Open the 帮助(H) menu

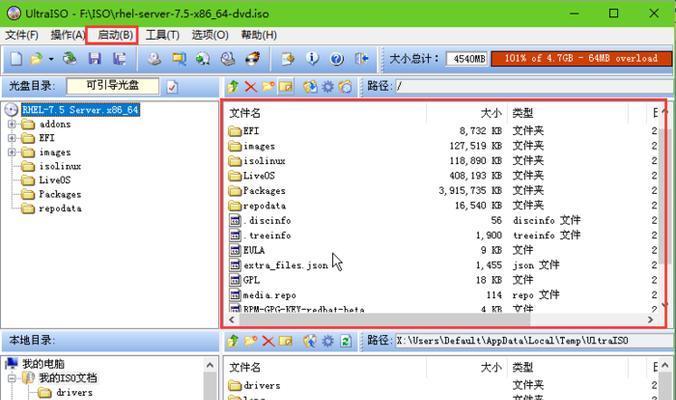coord(259,35)
